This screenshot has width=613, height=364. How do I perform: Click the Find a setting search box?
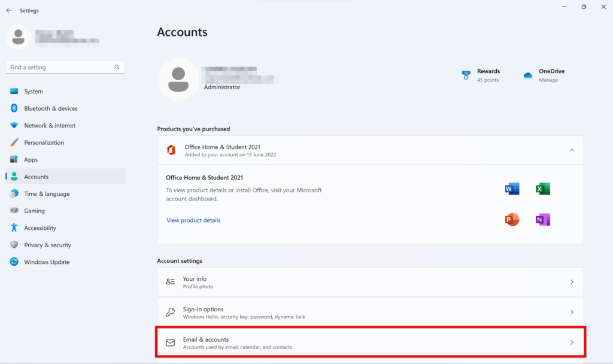[59, 68]
